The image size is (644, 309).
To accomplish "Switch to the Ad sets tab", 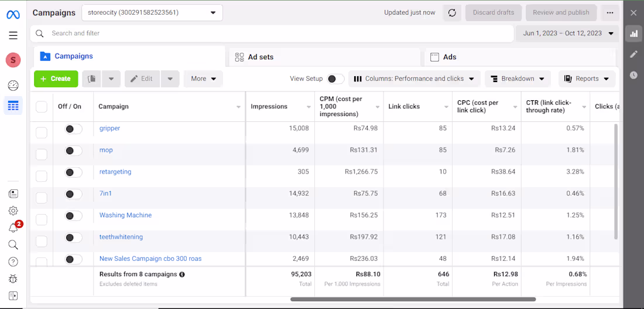I will tap(261, 57).
